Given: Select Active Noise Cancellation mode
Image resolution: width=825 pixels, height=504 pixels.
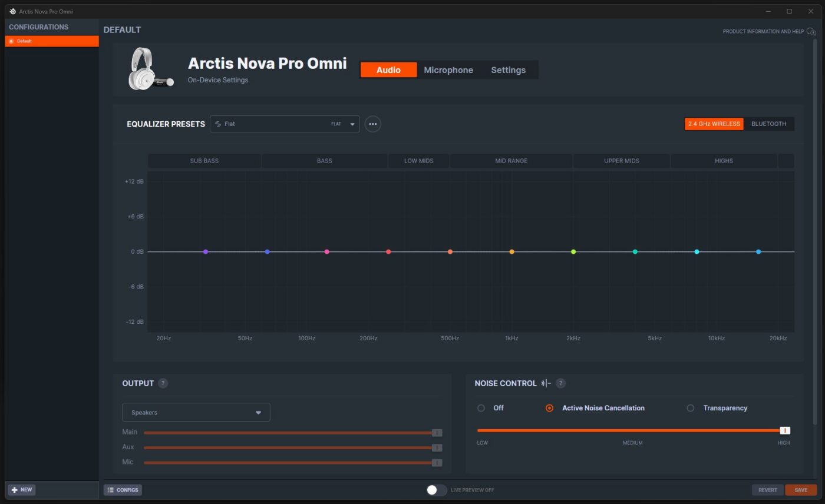Looking at the screenshot, I should [x=549, y=408].
